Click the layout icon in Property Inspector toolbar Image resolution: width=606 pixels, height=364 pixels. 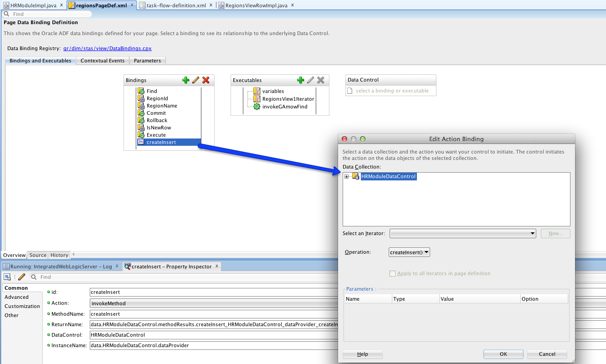pos(7,277)
